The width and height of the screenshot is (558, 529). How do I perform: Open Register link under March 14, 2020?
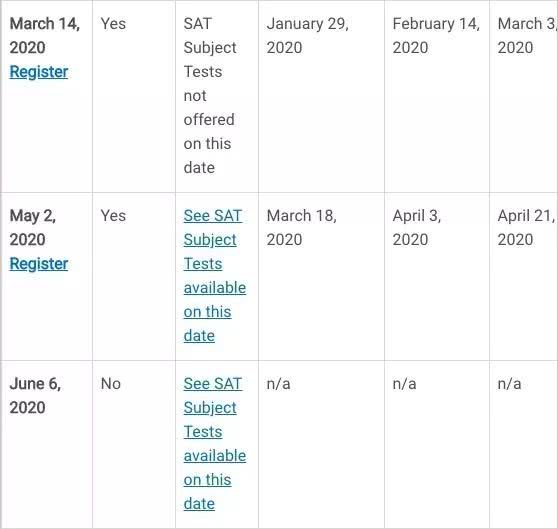point(39,72)
